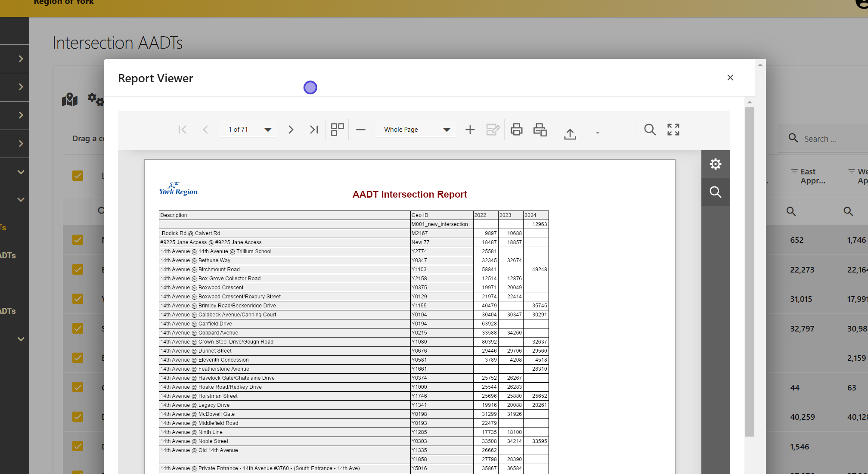Go to next report page

pos(291,130)
